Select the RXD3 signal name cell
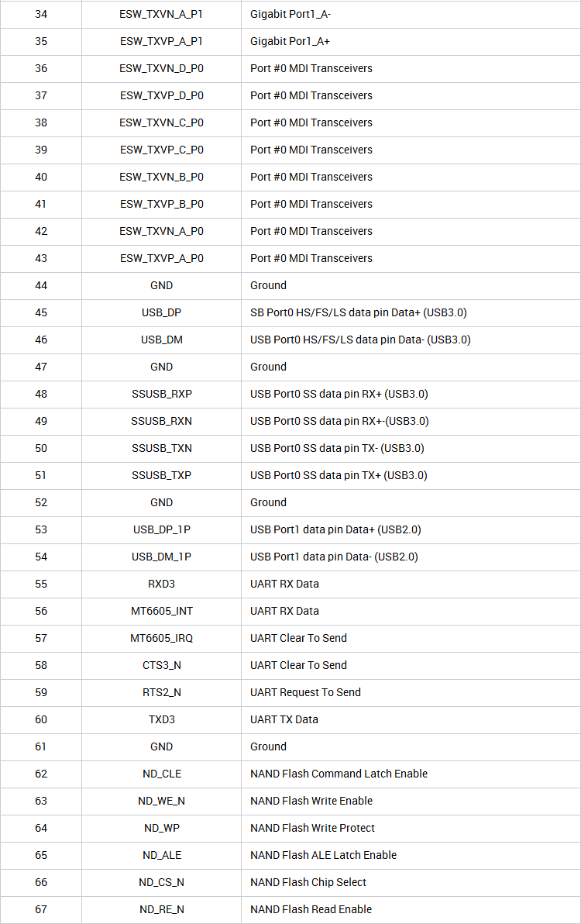The height and width of the screenshot is (924, 581). point(161,584)
